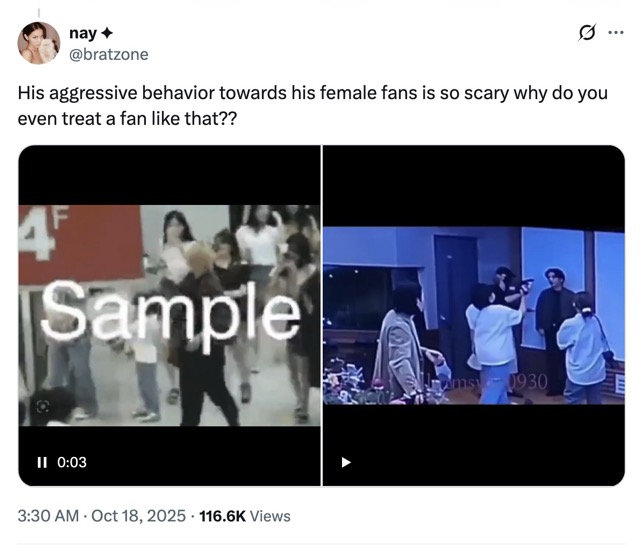Click the black bar above the right video
This screenshot has height=555, width=640.
point(473,186)
